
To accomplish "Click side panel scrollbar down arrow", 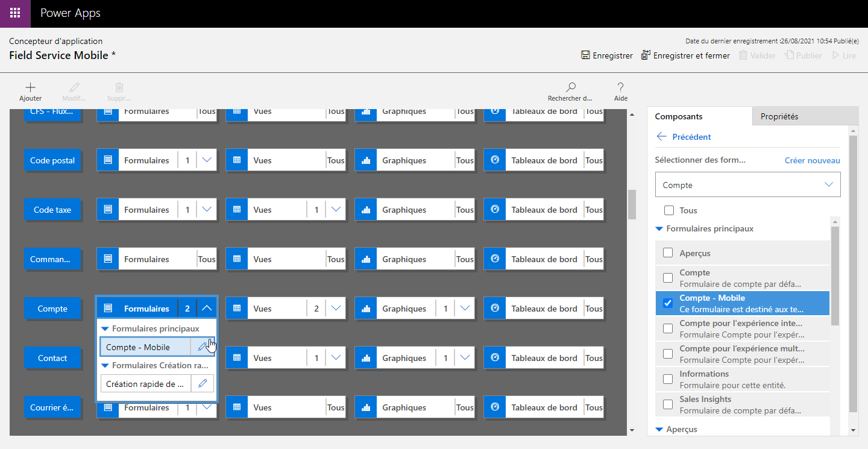I will point(852,430).
